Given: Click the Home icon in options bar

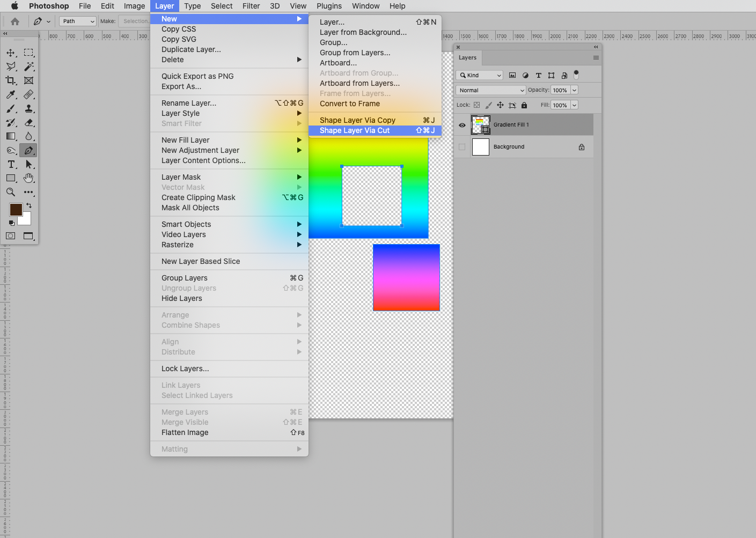Looking at the screenshot, I should 15,21.
